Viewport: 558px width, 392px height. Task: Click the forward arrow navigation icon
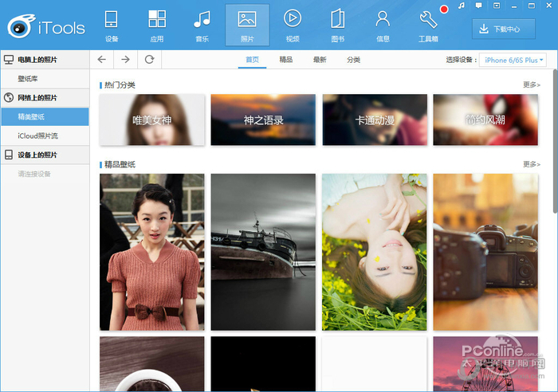tap(125, 60)
